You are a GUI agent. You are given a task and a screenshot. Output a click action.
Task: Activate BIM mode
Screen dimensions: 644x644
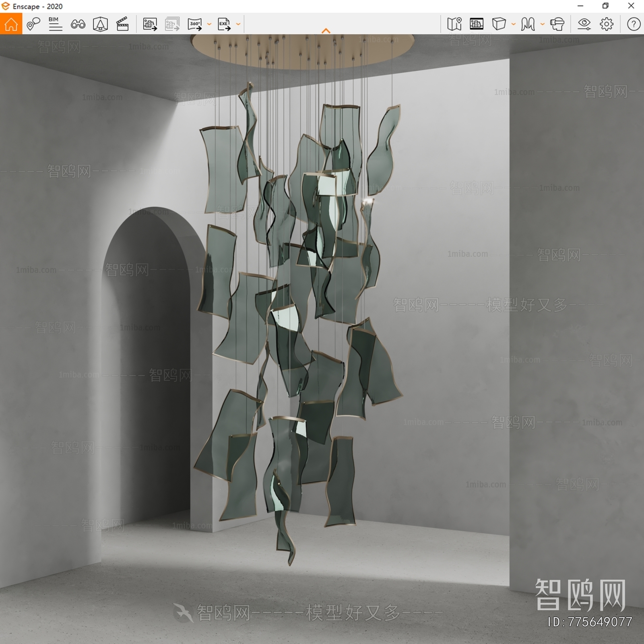[55, 24]
